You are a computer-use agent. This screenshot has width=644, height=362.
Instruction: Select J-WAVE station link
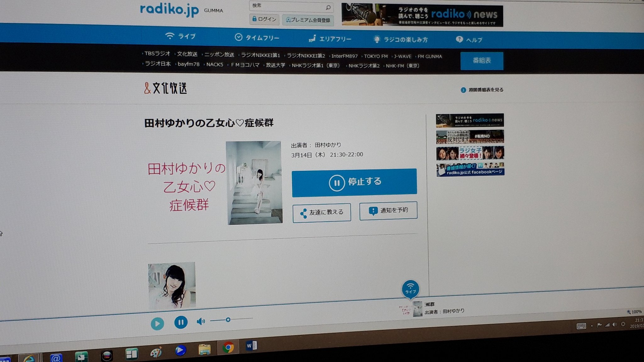402,57
